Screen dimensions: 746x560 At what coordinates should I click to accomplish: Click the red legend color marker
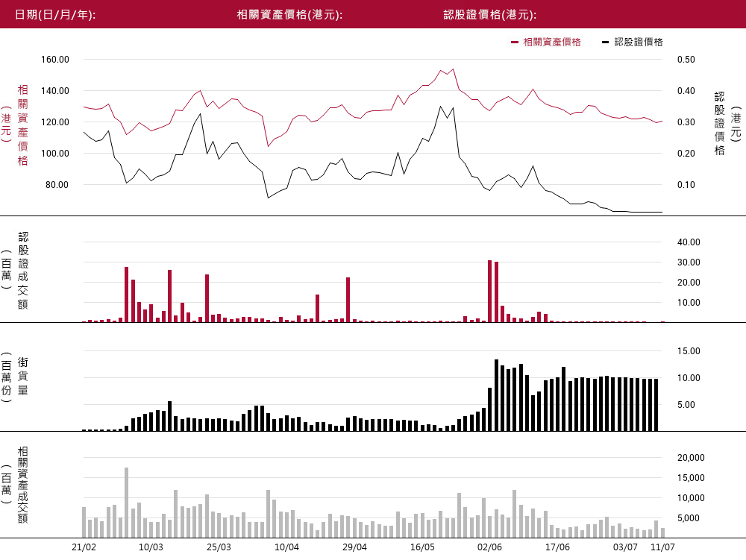514,43
